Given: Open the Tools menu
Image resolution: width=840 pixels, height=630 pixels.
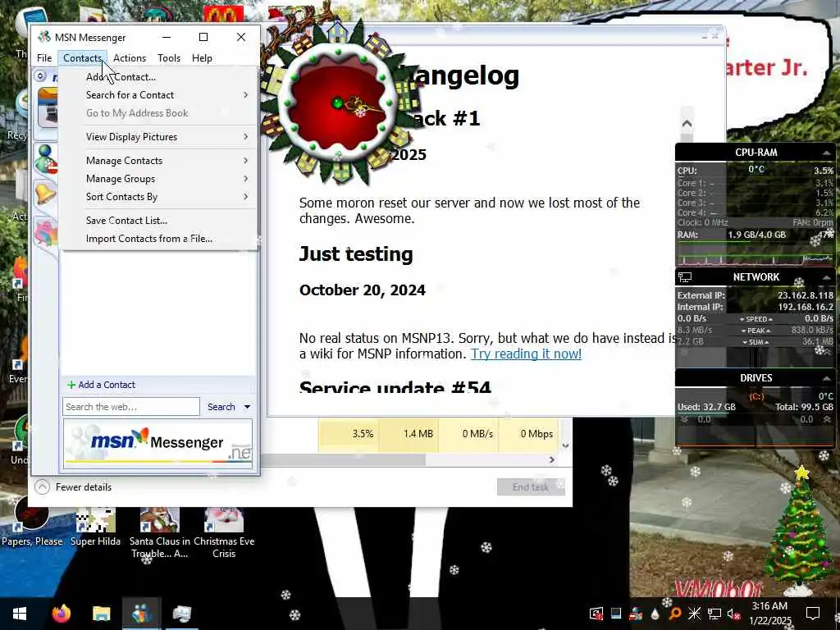Looking at the screenshot, I should pos(169,58).
